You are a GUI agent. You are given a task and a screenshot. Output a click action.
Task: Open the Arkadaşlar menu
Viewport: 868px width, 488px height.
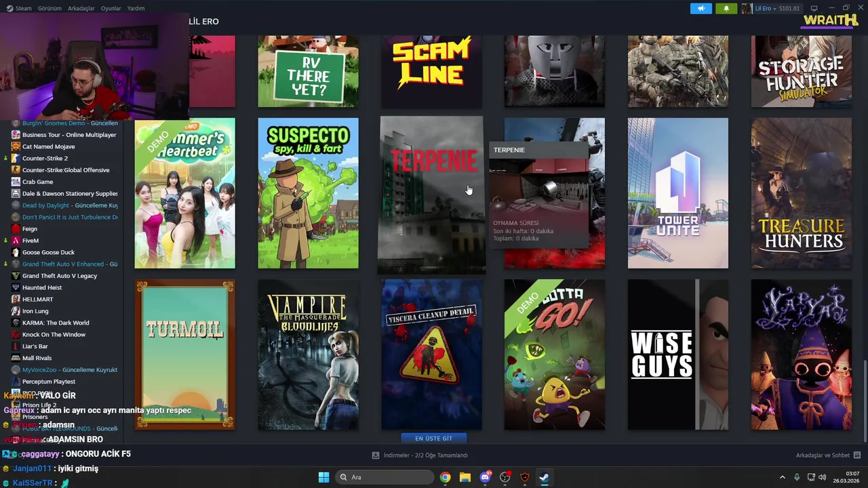pyautogui.click(x=81, y=8)
